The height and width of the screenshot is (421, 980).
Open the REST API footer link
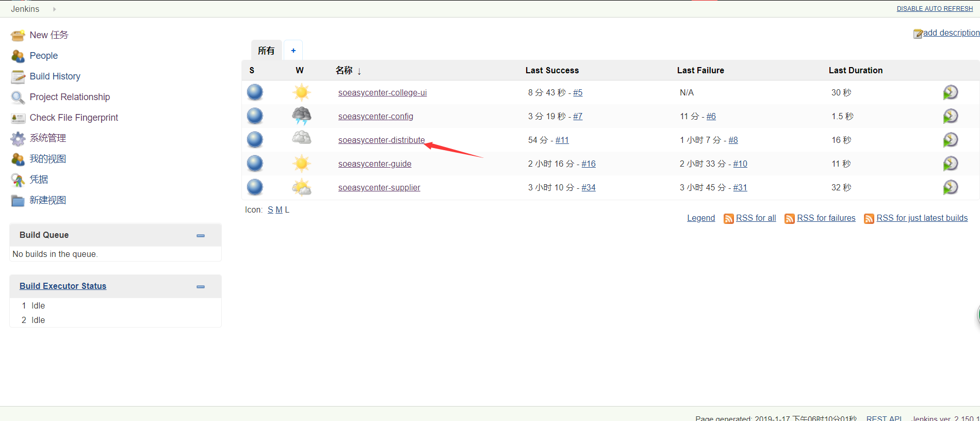point(884,417)
